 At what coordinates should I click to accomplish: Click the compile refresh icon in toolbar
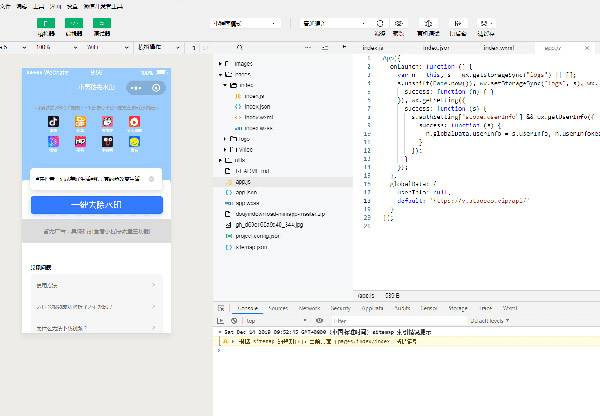tap(379, 22)
